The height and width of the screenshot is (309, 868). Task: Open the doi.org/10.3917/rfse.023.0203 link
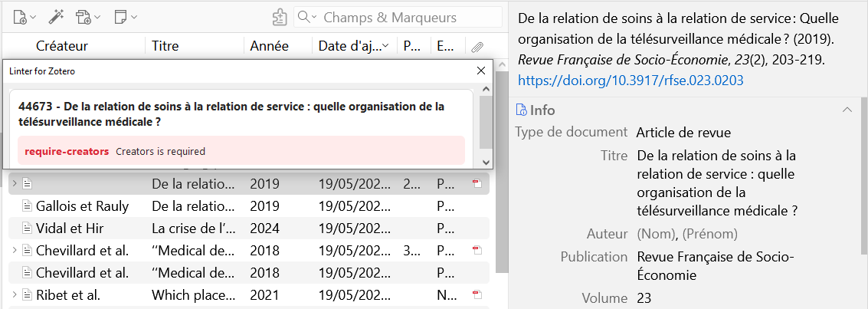pos(631,81)
